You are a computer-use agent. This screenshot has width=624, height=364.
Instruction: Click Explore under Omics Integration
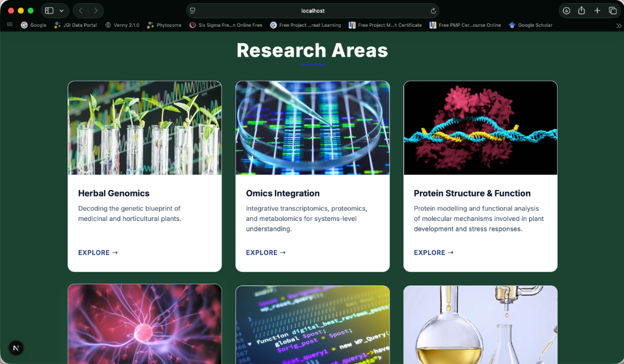tap(266, 253)
